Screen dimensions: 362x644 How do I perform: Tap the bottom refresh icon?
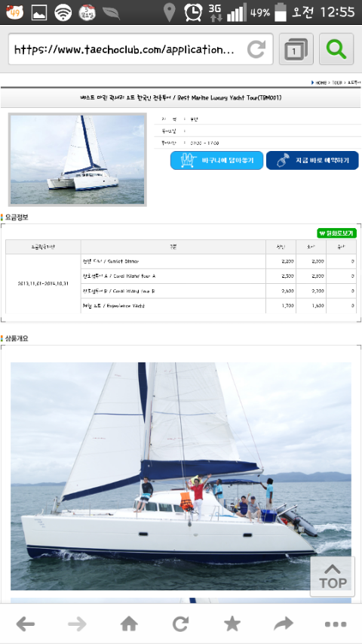point(180,624)
